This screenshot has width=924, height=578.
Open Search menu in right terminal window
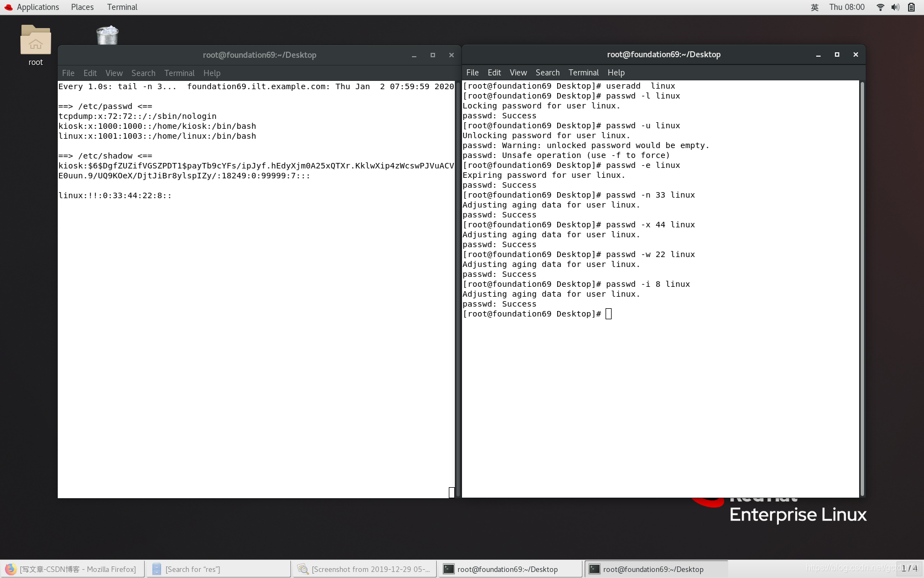pos(547,73)
